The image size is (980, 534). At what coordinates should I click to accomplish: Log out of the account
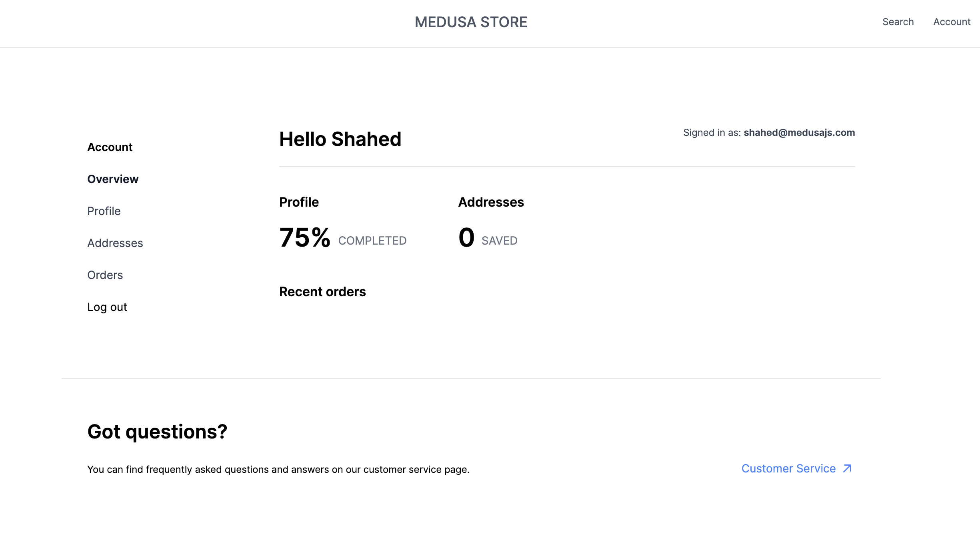pos(107,307)
